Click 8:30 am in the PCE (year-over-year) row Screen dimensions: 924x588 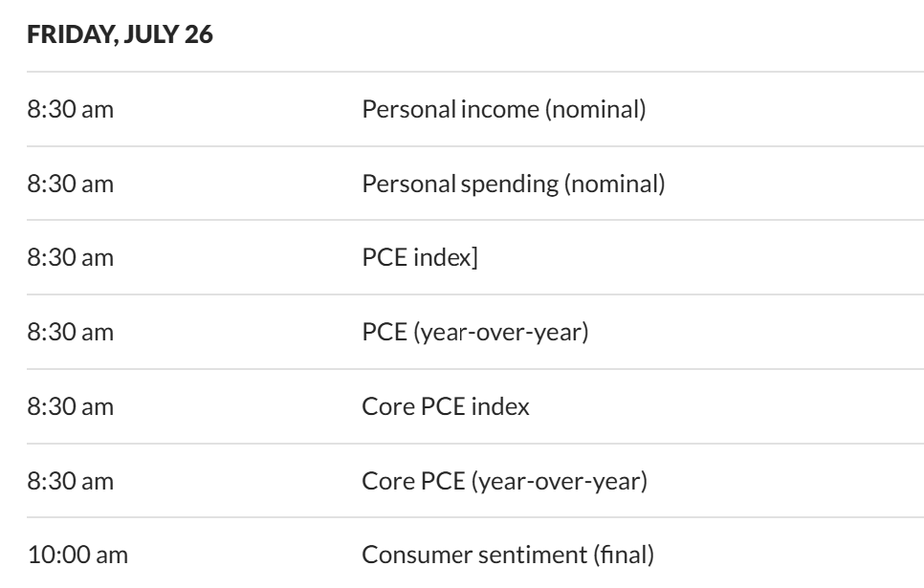[71, 332]
